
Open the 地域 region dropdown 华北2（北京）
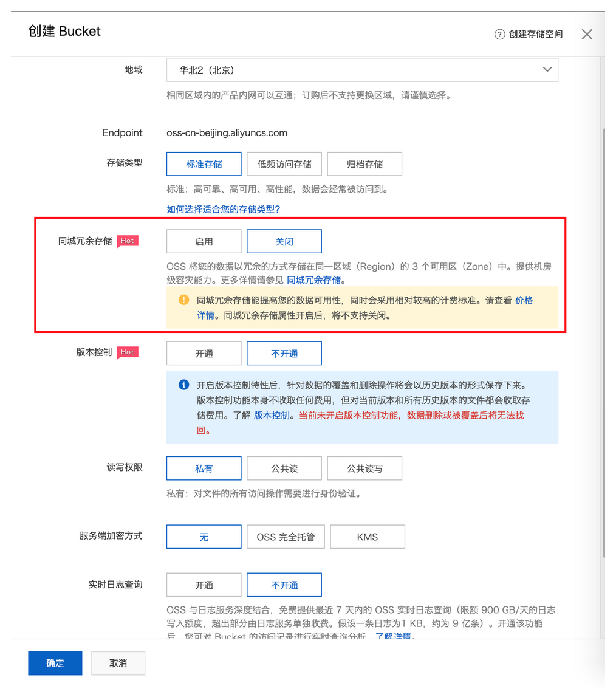[x=362, y=70]
